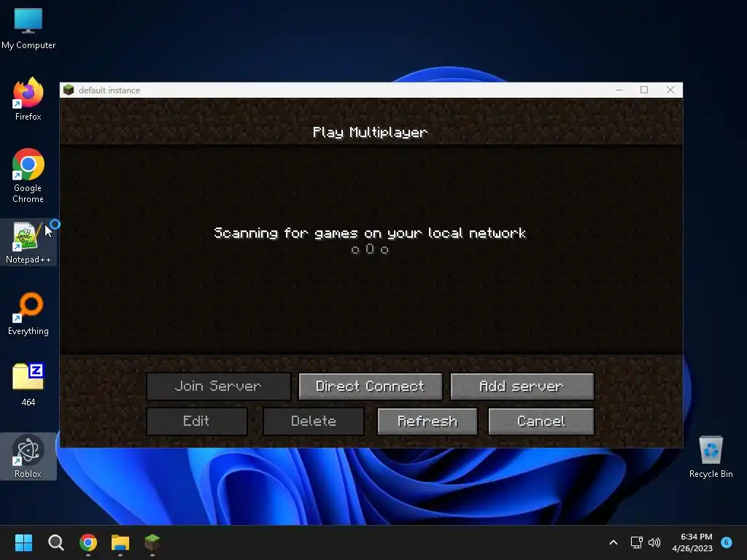Show hidden system tray icons
Viewport: 747px width, 560px height.
[614, 542]
